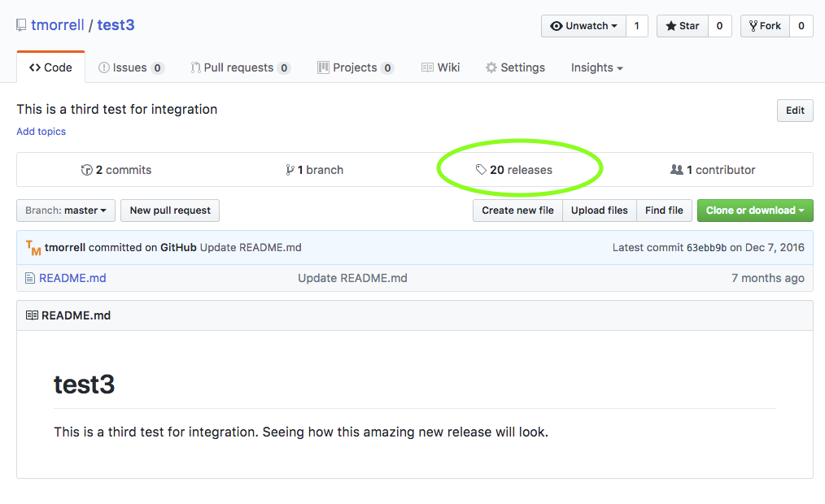Open the repository Settings tab

[515, 67]
